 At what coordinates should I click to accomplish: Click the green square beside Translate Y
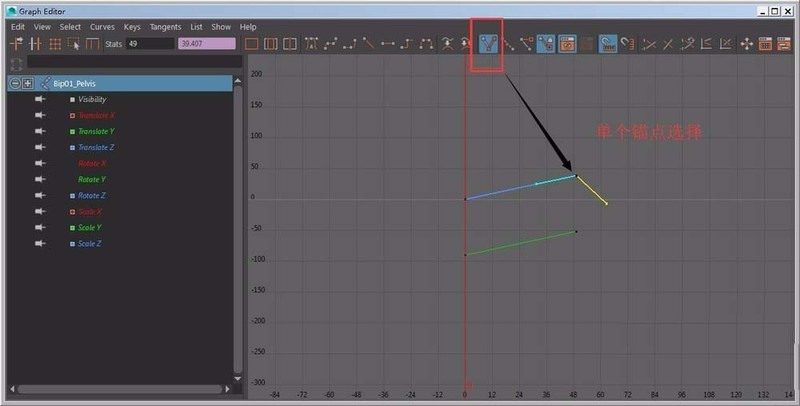point(72,132)
